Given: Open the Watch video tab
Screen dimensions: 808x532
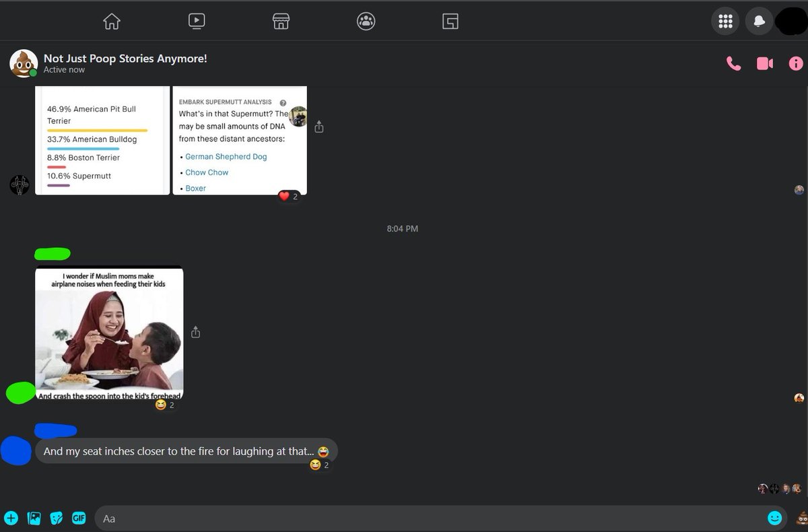Looking at the screenshot, I should [197, 22].
